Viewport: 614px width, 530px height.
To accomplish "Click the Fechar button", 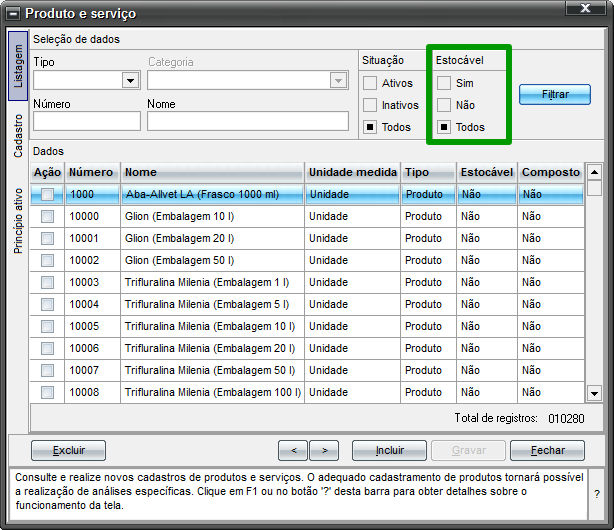I will pos(547,450).
